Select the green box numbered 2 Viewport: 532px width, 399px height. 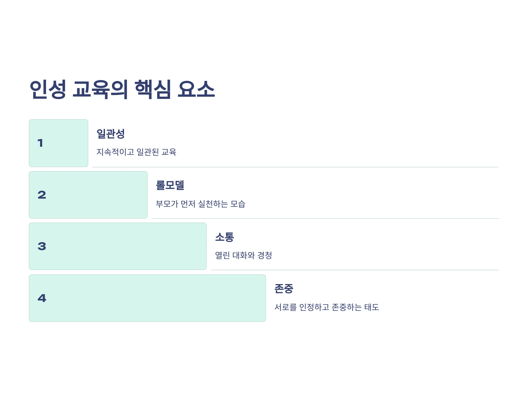(x=88, y=195)
